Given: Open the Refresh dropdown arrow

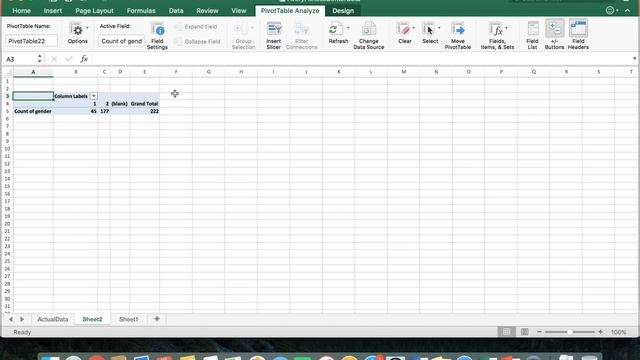Looking at the screenshot, I should tap(348, 28).
